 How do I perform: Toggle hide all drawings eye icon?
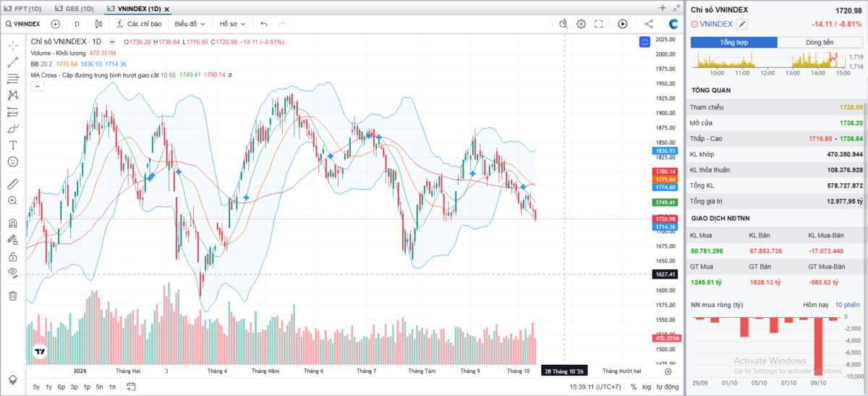12,273
